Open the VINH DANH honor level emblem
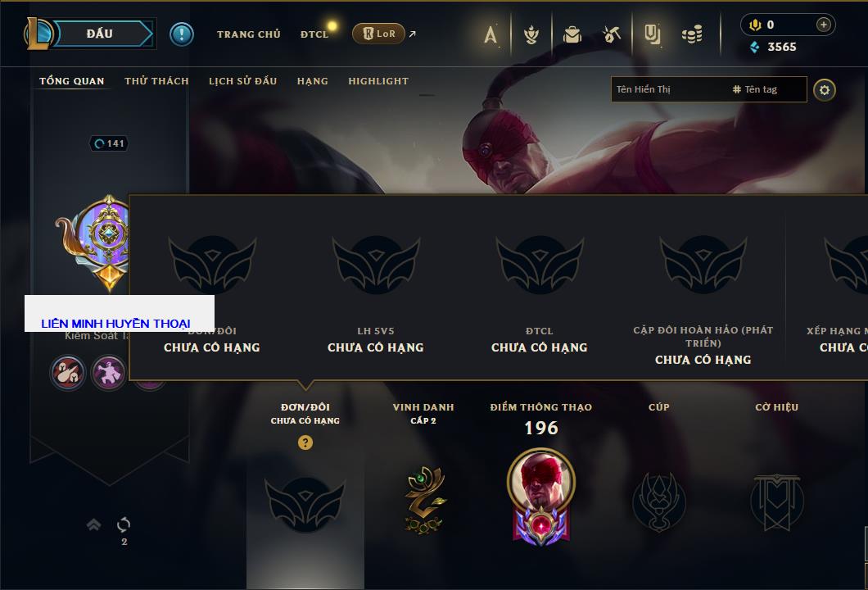Screen dimensions: 868x590 [x=423, y=500]
